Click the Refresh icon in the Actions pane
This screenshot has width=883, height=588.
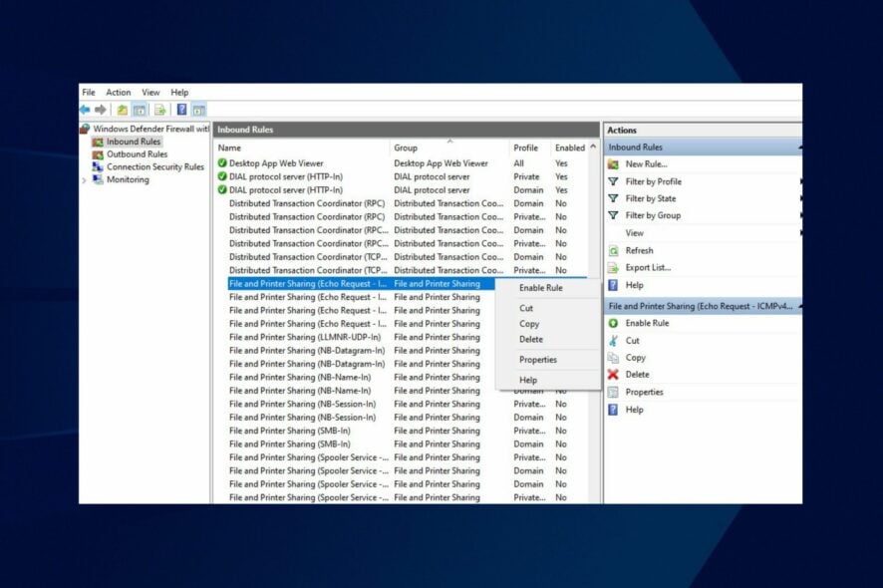pyautogui.click(x=612, y=250)
